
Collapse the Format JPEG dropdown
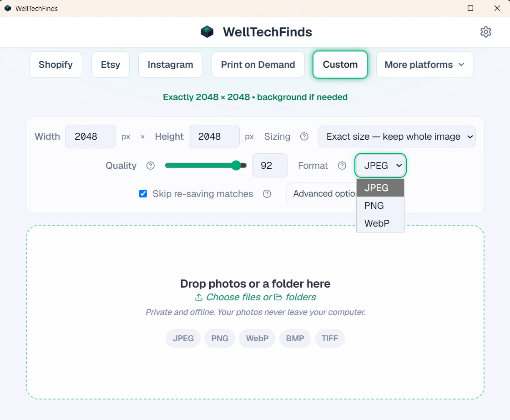pyautogui.click(x=380, y=165)
